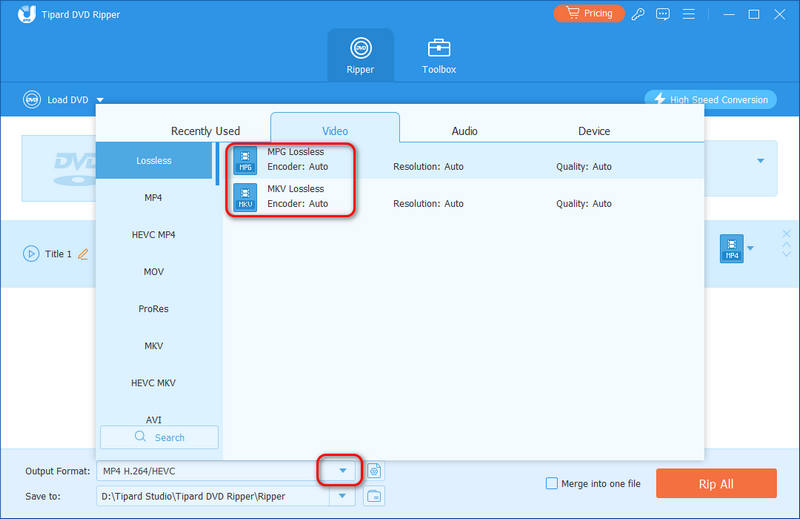Switch to the Audio tab

464,131
